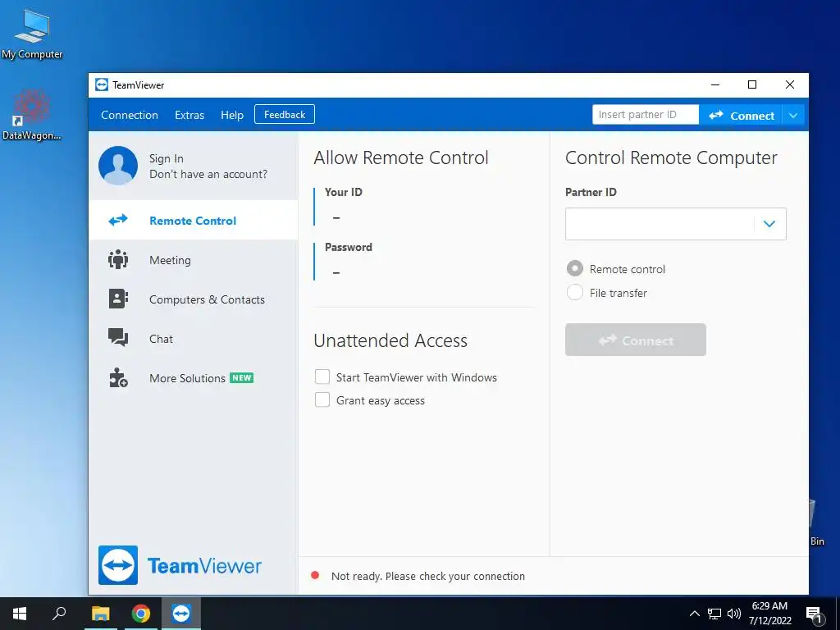Image resolution: width=840 pixels, height=630 pixels.
Task: Open the notification center icon
Action: tap(814, 615)
